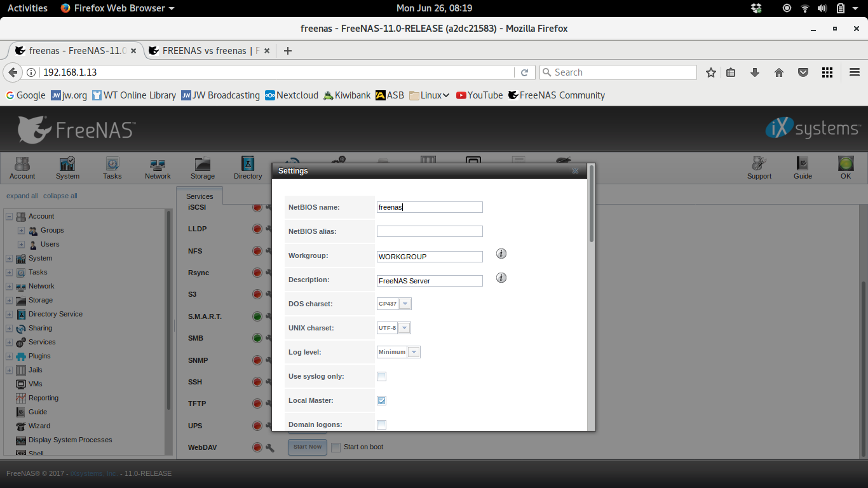This screenshot has width=868, height=488.
Task: Bookmark this page with the star icon
Action: (711, 72)
